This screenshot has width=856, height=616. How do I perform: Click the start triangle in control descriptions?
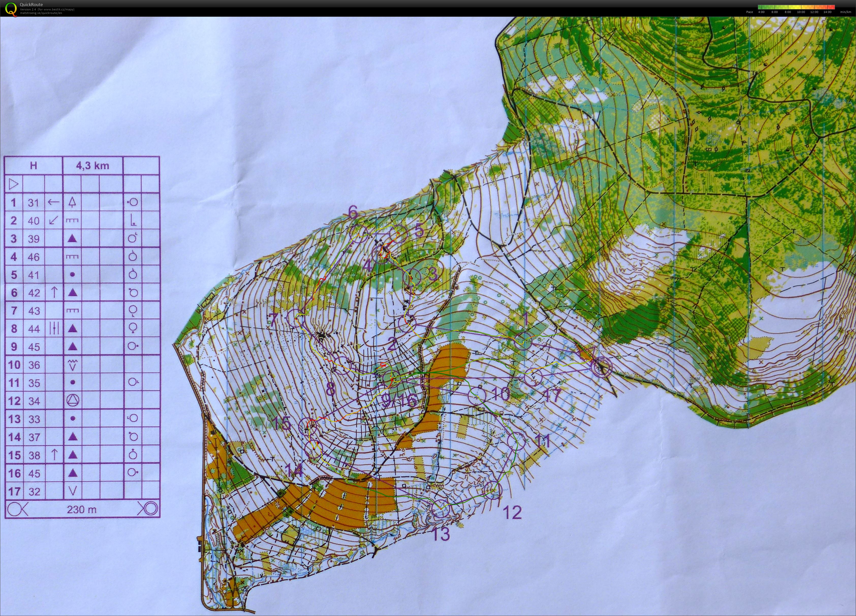[x=13, y=184]
